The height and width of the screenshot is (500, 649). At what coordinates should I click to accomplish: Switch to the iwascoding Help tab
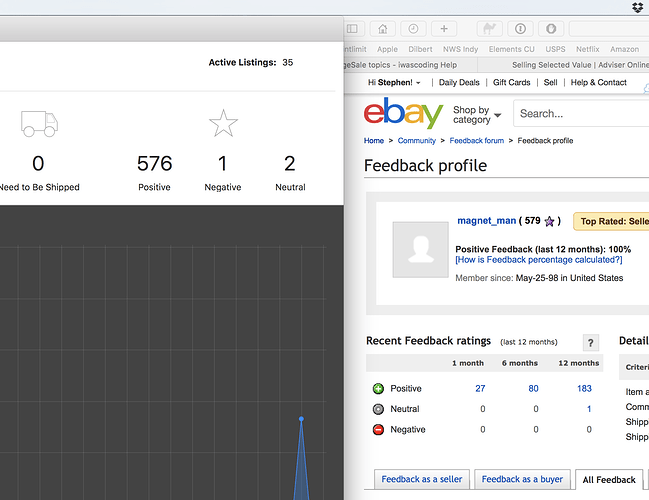click(x=411, y=65)
